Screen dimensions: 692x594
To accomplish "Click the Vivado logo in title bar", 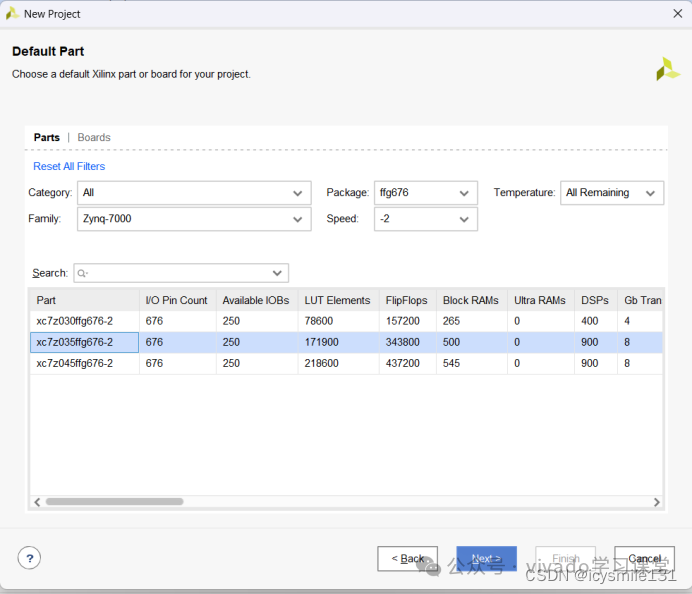I will coord(12,14).
